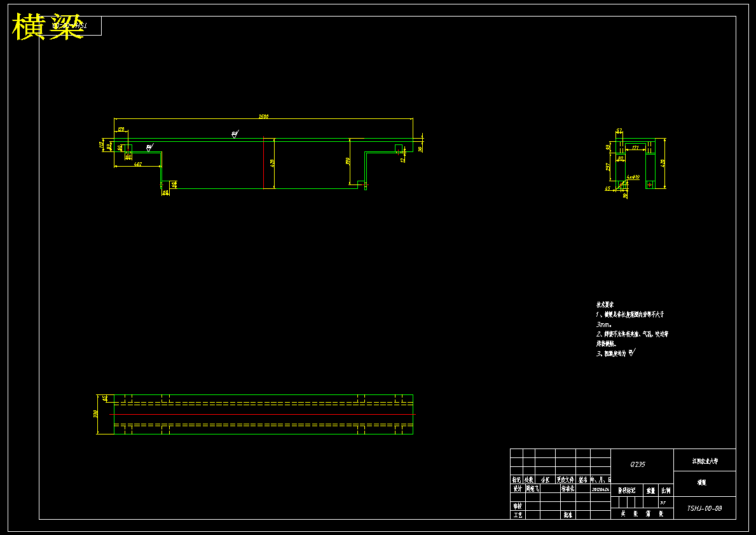Select the 93 dimension in side view

pos(607,147)
